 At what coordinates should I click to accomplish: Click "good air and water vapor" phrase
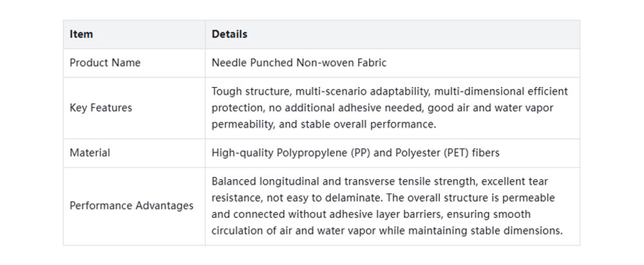pos(495,108)
